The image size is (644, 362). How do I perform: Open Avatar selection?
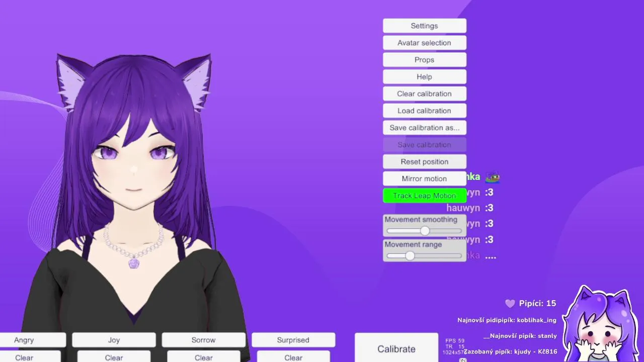[424, 43]
